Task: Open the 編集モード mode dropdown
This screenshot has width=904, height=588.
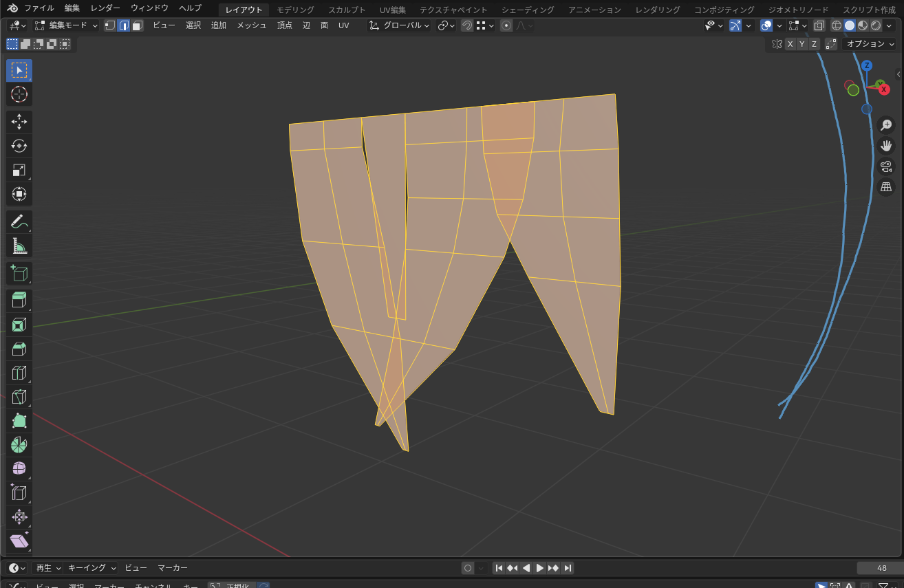Action: coord(67,25)
